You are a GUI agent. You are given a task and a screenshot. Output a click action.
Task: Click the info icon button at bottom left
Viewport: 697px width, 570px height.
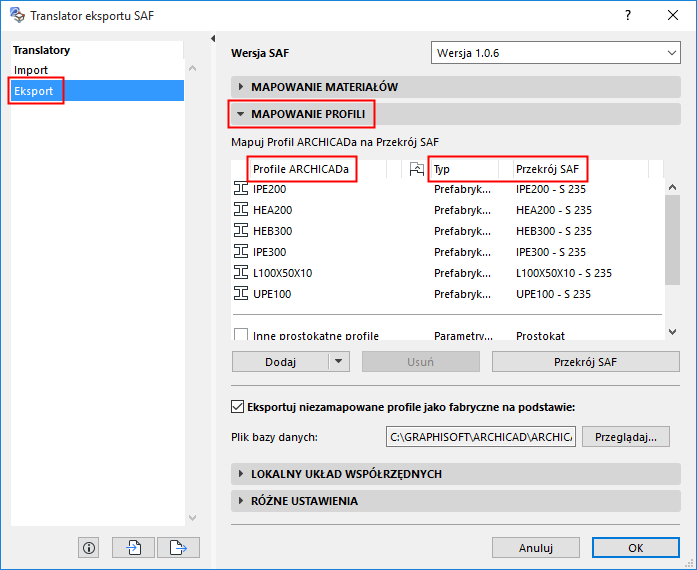(x=89, y=547)
